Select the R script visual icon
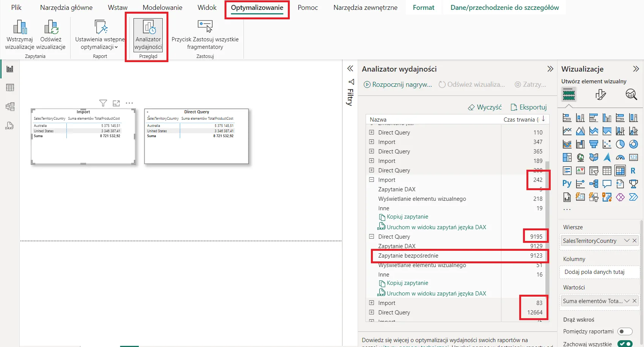This screenshot has width=644, height=347. (x=633, y=171)
